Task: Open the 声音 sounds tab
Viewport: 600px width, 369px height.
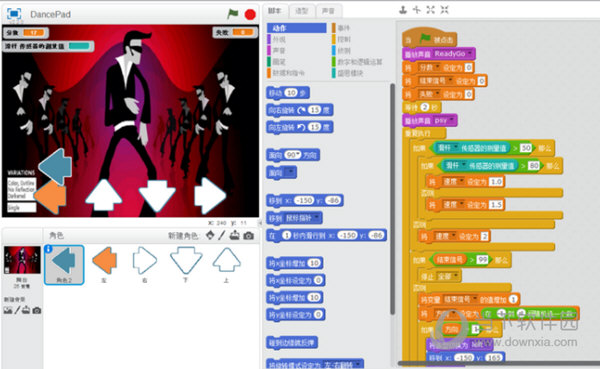Action: coord(328,11)
